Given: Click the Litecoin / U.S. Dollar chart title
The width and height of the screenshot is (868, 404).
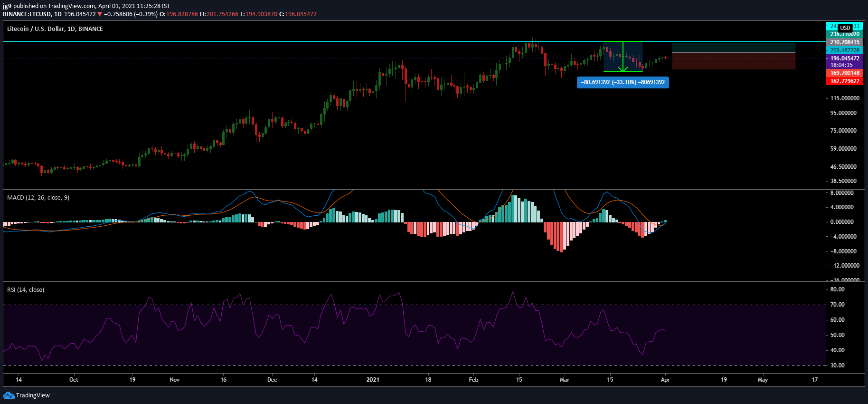Looking at the screenshot, I should pyautogui.click(x=55, y=29).
